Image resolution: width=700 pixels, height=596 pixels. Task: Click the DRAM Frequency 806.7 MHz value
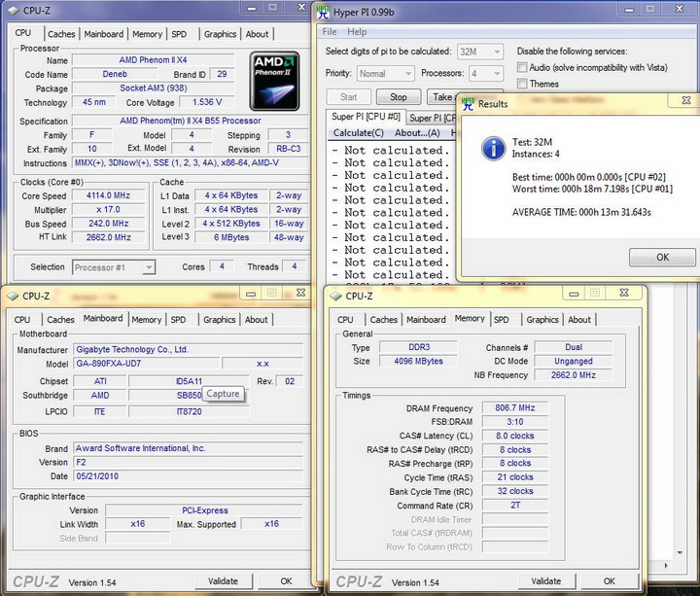pos(515,407)
